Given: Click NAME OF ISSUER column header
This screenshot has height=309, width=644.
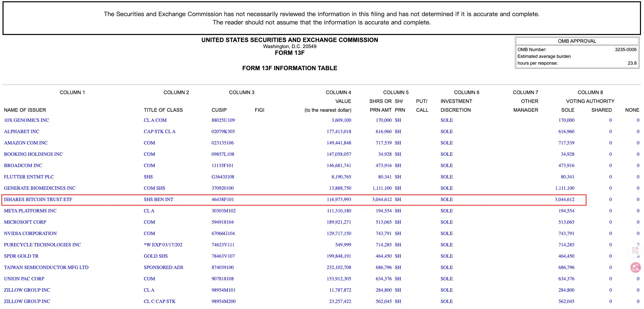Looking at the screenshot, I should (x=25, y=110).
